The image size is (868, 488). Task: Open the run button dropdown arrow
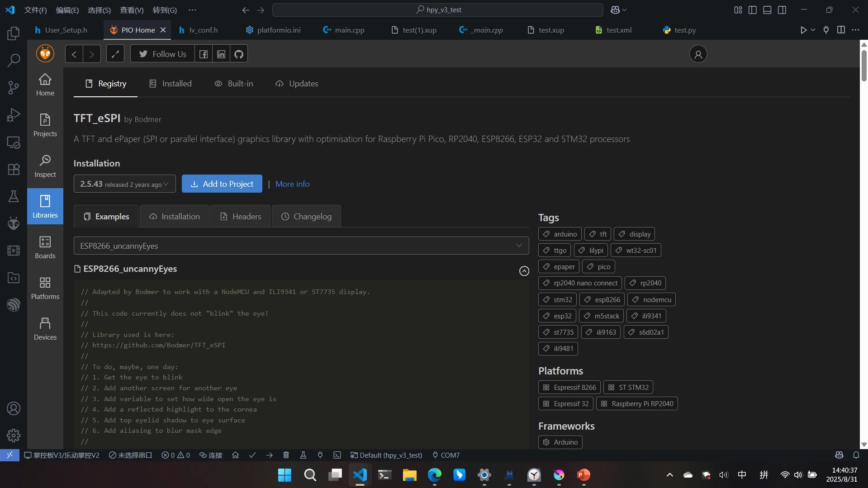click(813, 30)
